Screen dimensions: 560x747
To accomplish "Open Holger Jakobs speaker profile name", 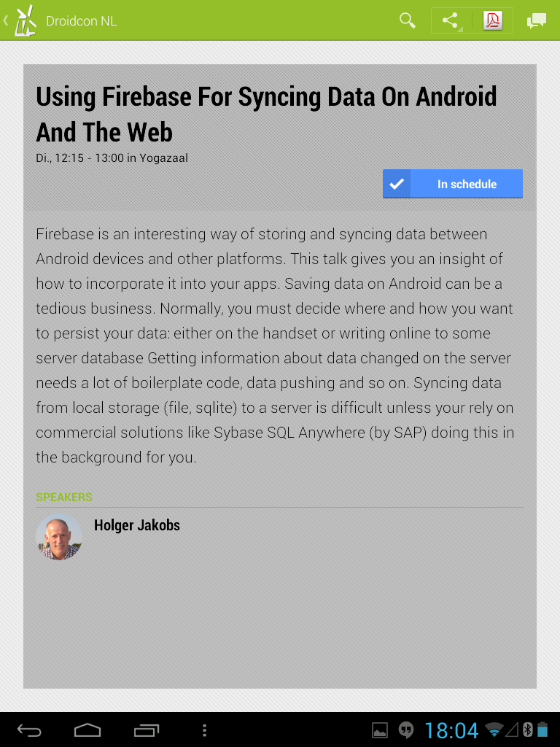I will (137, 525).
